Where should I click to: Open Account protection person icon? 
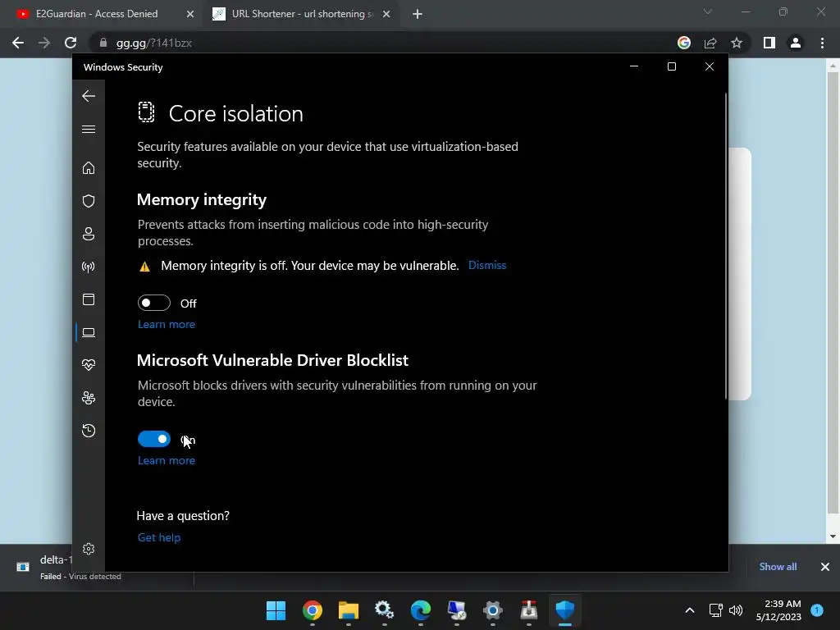pyautogui.click(x=89, y=234)
